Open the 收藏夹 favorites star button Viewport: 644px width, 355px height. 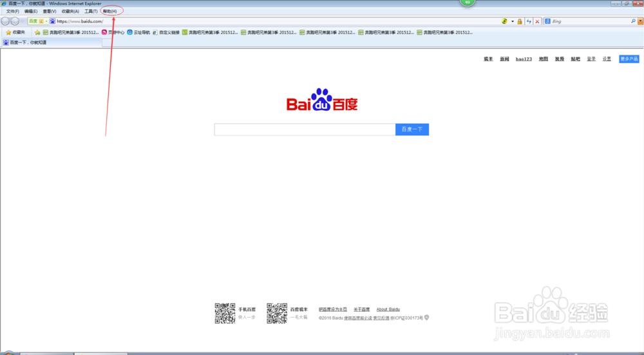click(x=15, y=32)
